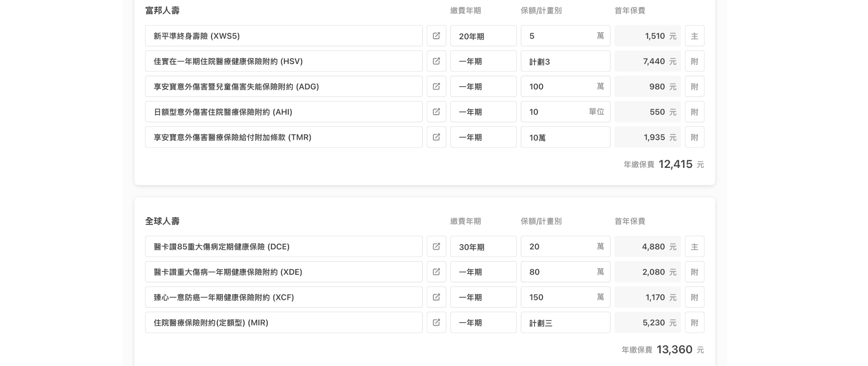Open external link for 臻心一意防癌 (XCF)
The image size is (868, 366).
click(436, 297)
